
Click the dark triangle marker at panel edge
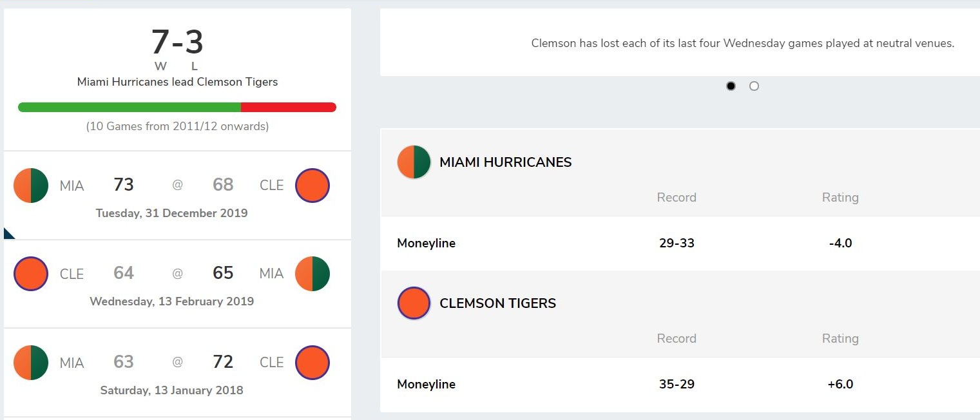8,234
